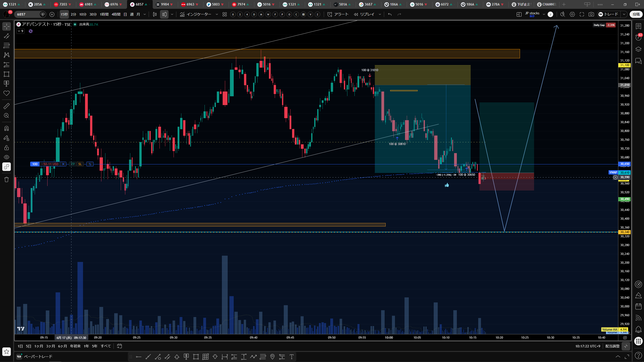Switch to the 7203 ticker tab
The width and height of the screenshot is (644, 362).
63,4
